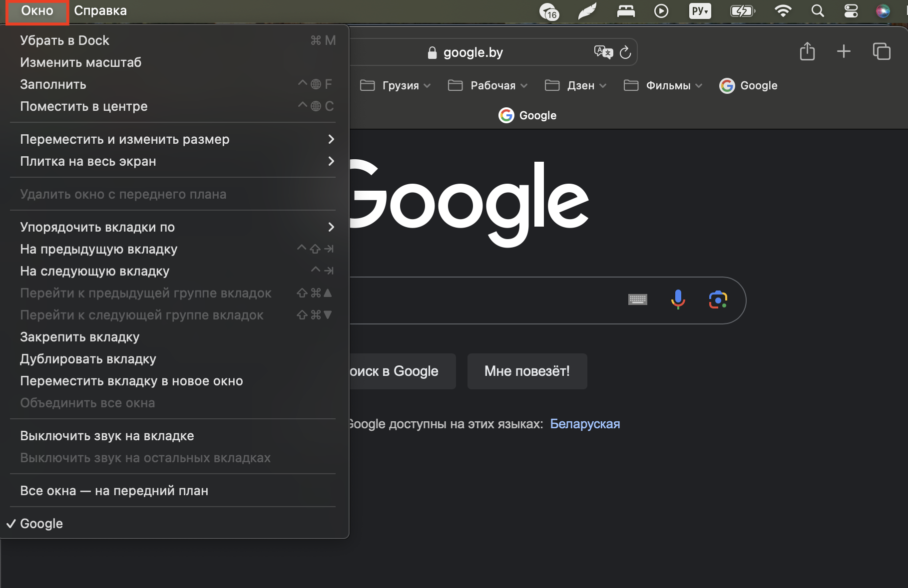This screenshot has height=588, width=908.
Task: Click the Google bookmark in favorites bar
Action: tap(748, 85)
